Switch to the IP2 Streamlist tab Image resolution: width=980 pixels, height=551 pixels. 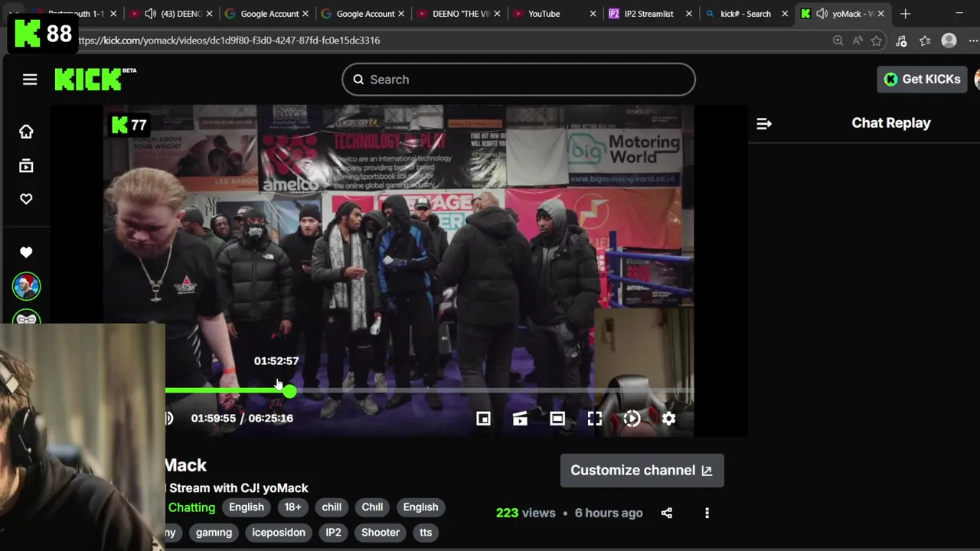point(651,14)
